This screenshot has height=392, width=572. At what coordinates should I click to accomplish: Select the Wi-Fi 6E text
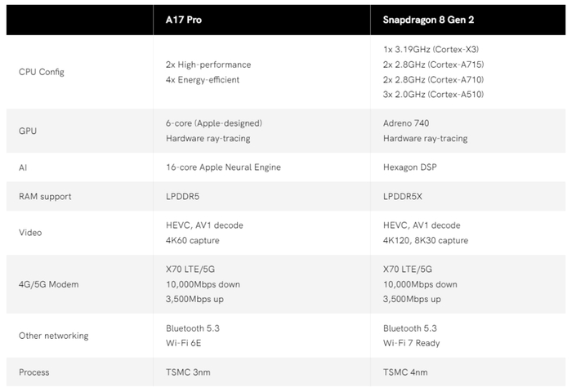pos(184,343)
